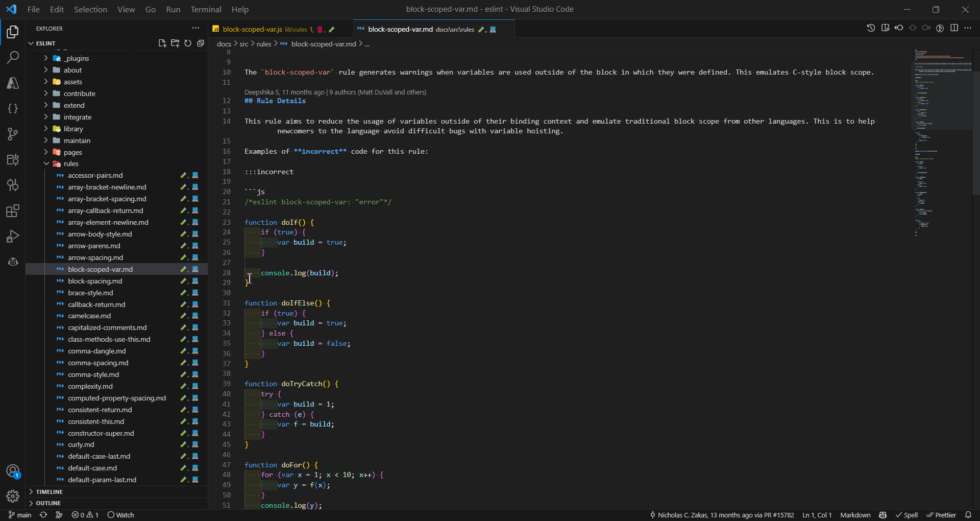Switch to block-scoped-var.js tab
Image resolution: width=980 pixels, height=521 pixels.
point(280,29)
